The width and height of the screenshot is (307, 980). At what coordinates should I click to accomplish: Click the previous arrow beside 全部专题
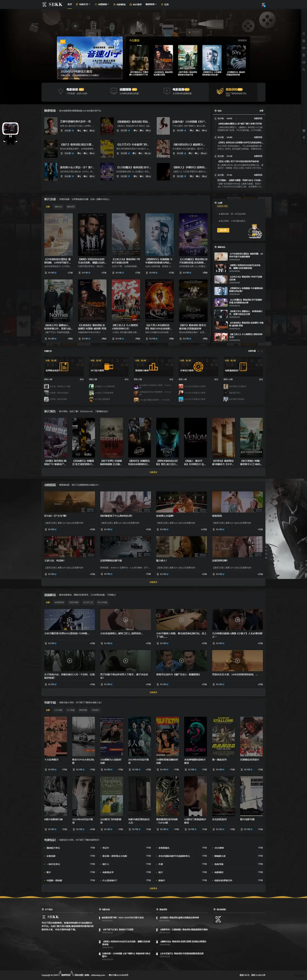point(259,351)
